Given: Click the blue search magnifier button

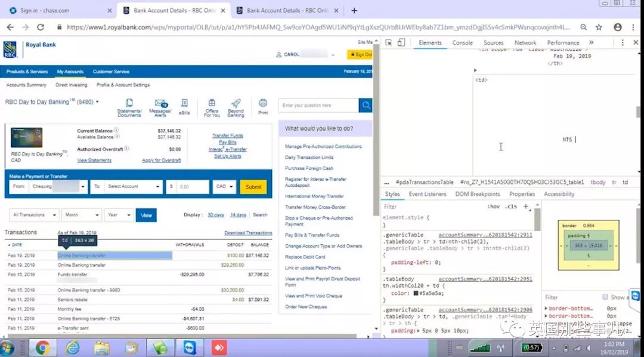Looking at the screenshot, I should [365, 105].
